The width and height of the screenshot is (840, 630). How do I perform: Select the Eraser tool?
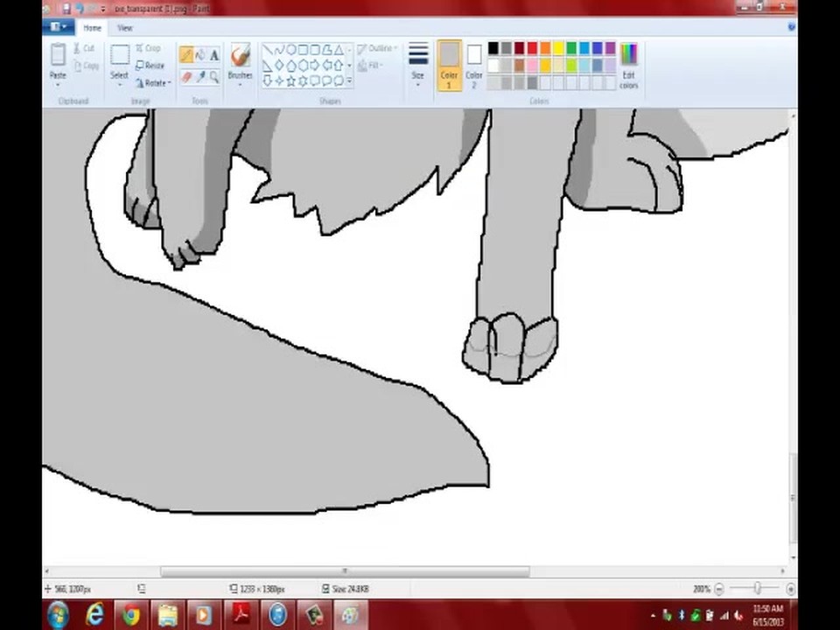[186, 77]
